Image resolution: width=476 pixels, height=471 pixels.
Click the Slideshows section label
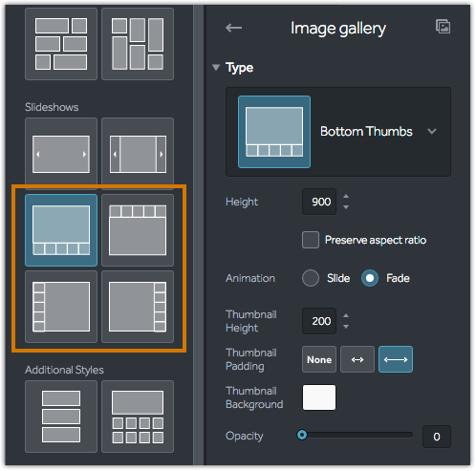pos(52,107)
